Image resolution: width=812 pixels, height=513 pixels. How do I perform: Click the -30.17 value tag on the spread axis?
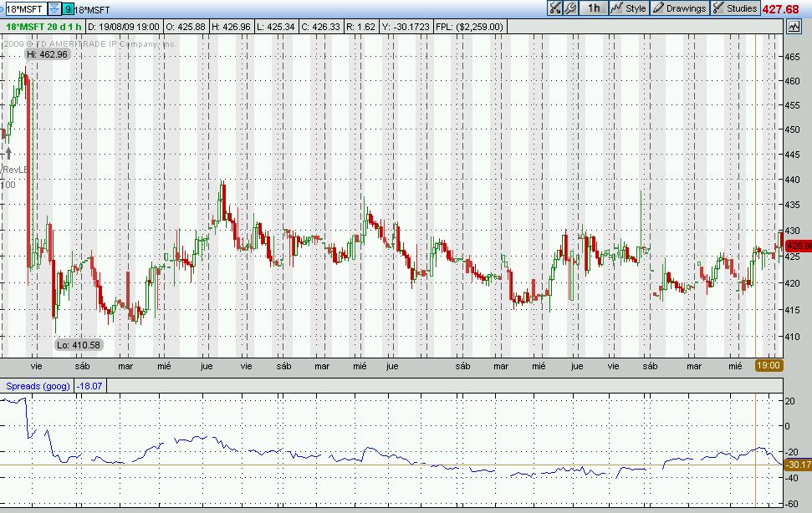coord(798,465)
